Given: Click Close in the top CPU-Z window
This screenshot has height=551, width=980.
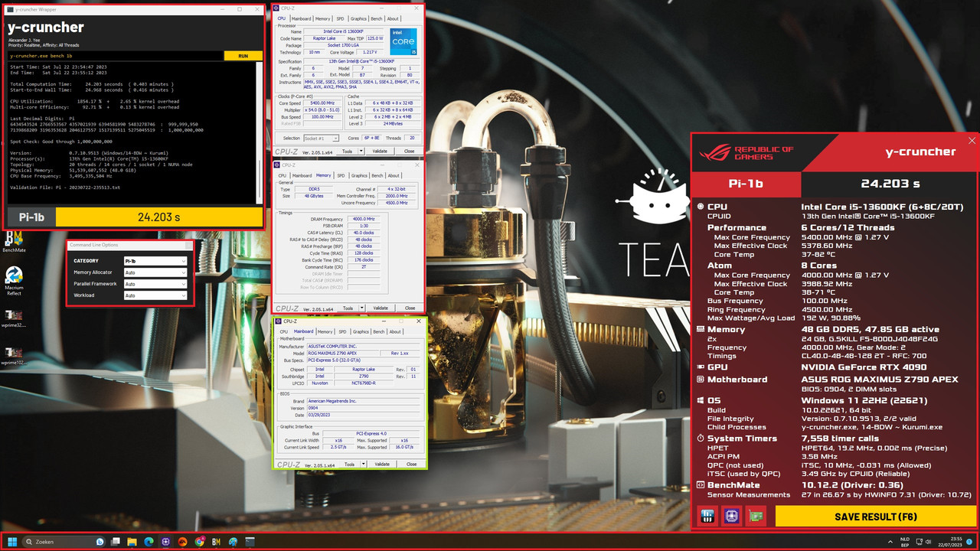Looking at the screenshot, I should [x=410, y=151].
